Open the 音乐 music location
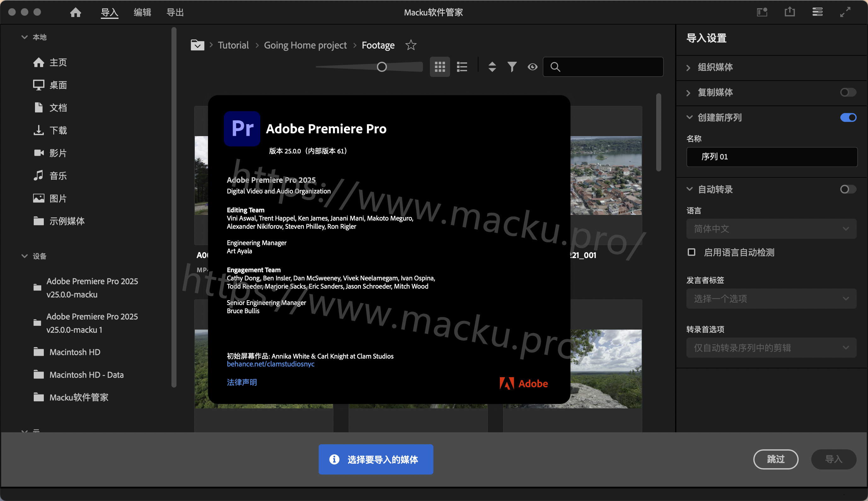The height and width of the screenshot is (501, 868). (x=50, y=176)
